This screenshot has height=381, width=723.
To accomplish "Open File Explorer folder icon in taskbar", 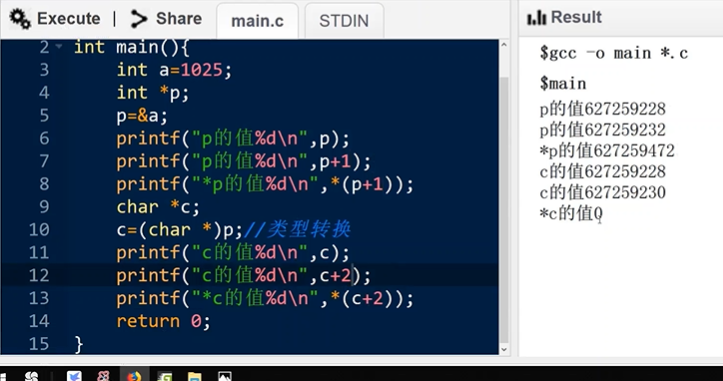I will pos(195,376).
